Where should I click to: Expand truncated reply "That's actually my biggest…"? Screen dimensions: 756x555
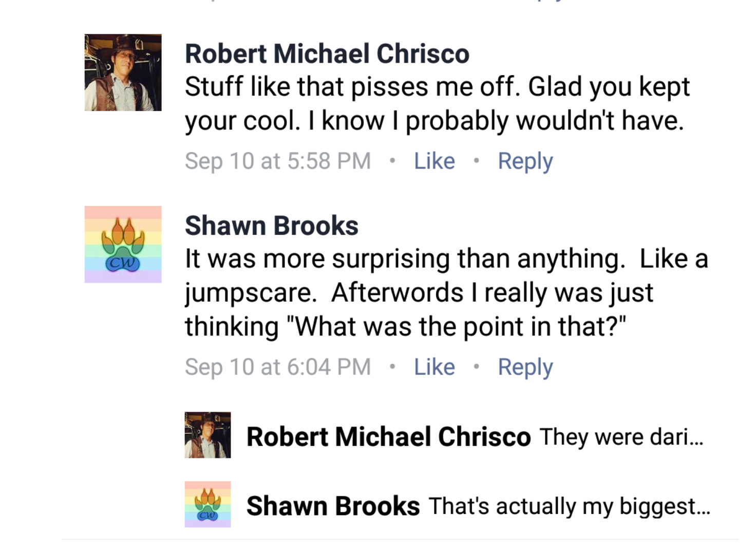click(570, 507)
